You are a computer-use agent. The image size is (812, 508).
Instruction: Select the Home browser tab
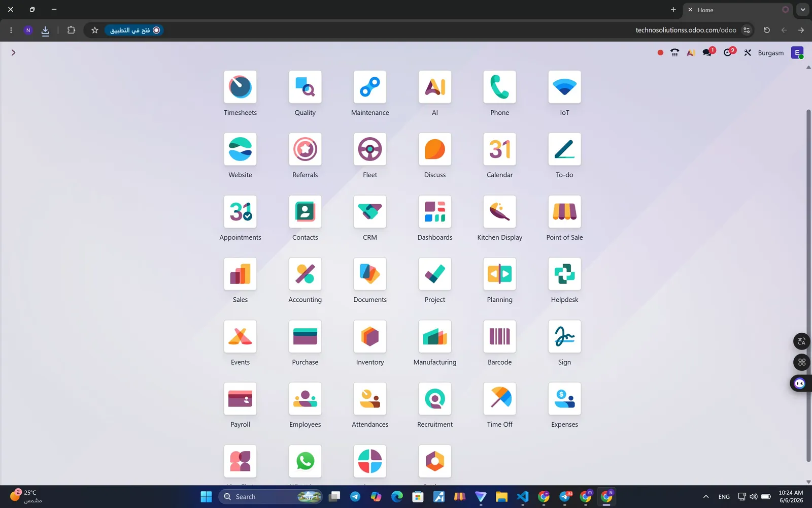click(x=738, y=10)
